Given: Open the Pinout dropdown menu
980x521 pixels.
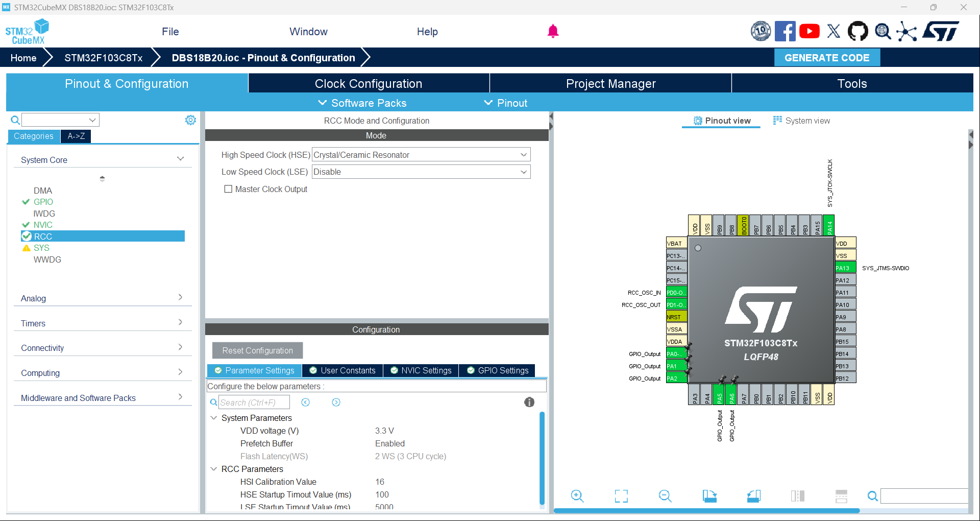Looking at the screenshot, I should click(505, 103).
